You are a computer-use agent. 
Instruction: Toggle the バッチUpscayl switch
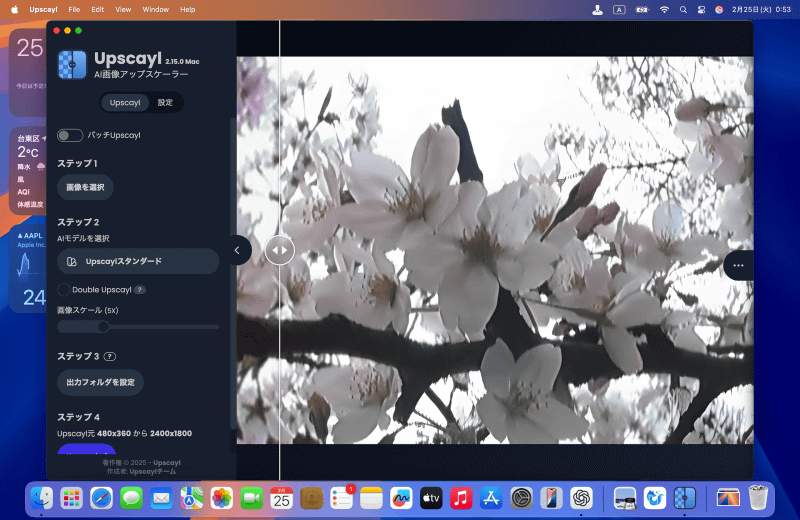click(x=70, y=135)
